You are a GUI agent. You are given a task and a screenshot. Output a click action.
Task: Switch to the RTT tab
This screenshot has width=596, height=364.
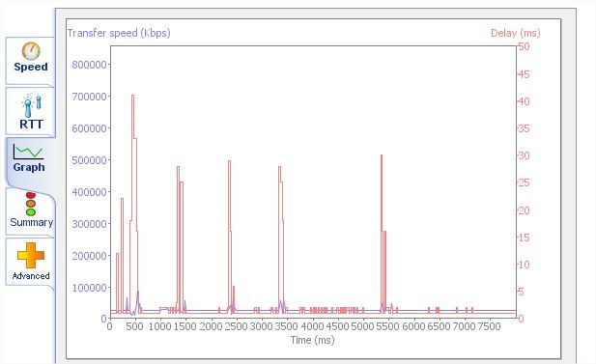30,111
